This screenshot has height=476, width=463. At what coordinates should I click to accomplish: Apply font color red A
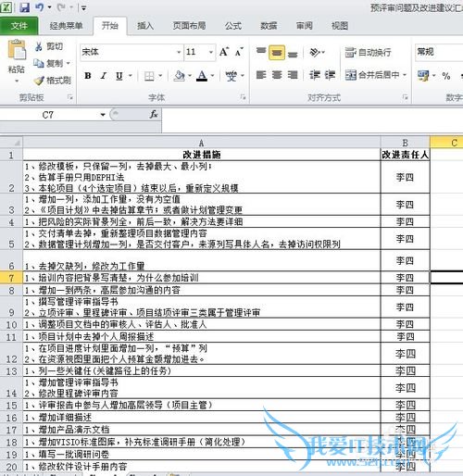[x=202, y=76]
